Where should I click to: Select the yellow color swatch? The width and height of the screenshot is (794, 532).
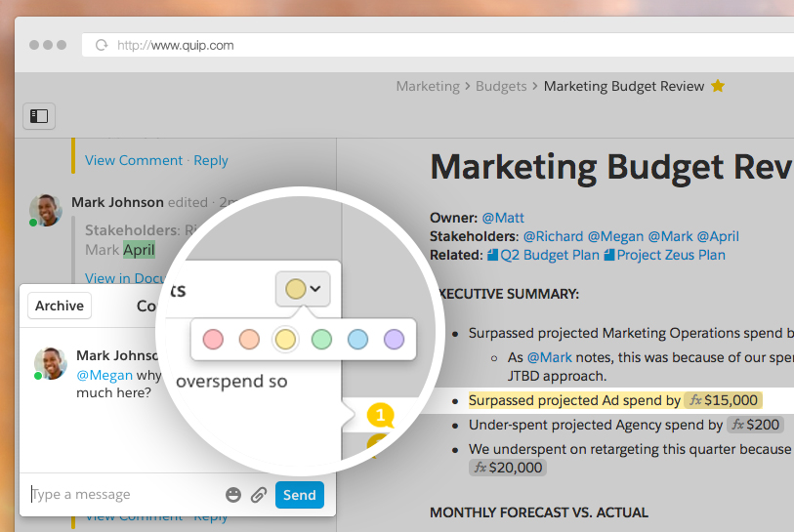tap(285, 339)
